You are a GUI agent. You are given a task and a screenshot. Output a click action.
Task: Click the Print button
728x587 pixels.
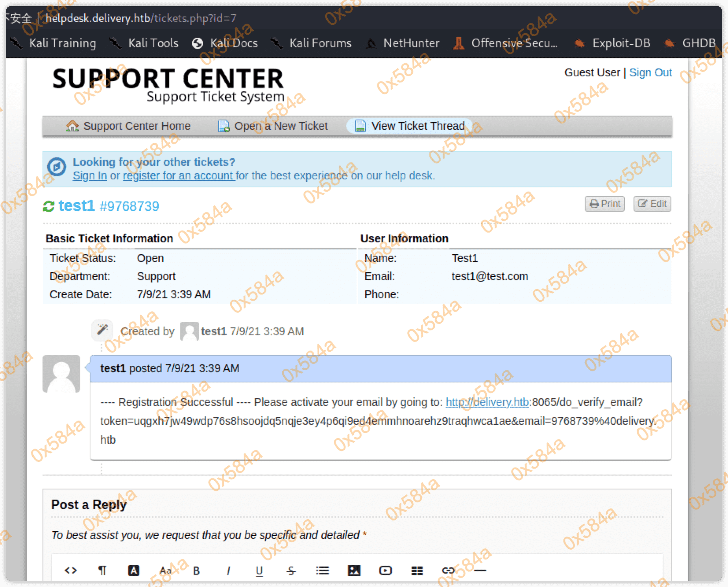[x=604, y=204]
